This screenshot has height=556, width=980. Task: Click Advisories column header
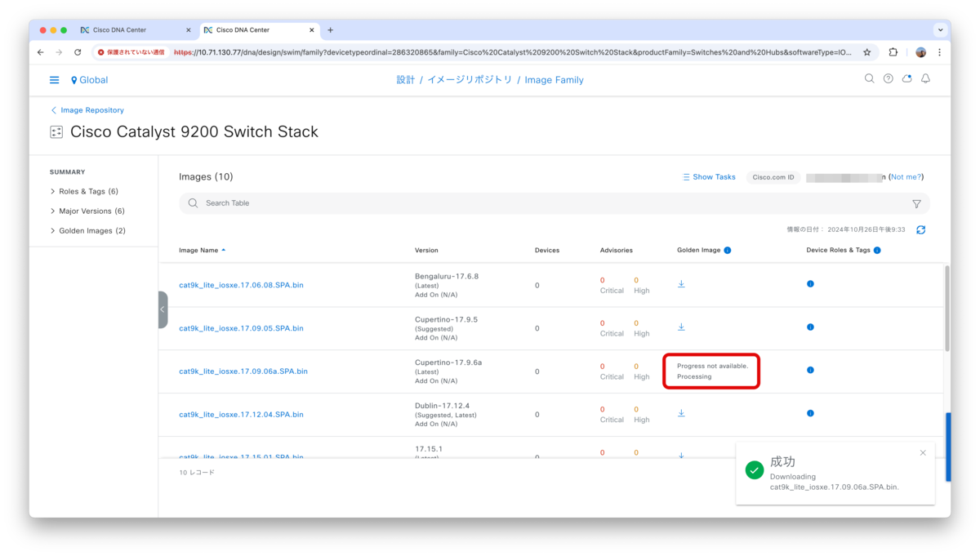[x=616, y=251]
